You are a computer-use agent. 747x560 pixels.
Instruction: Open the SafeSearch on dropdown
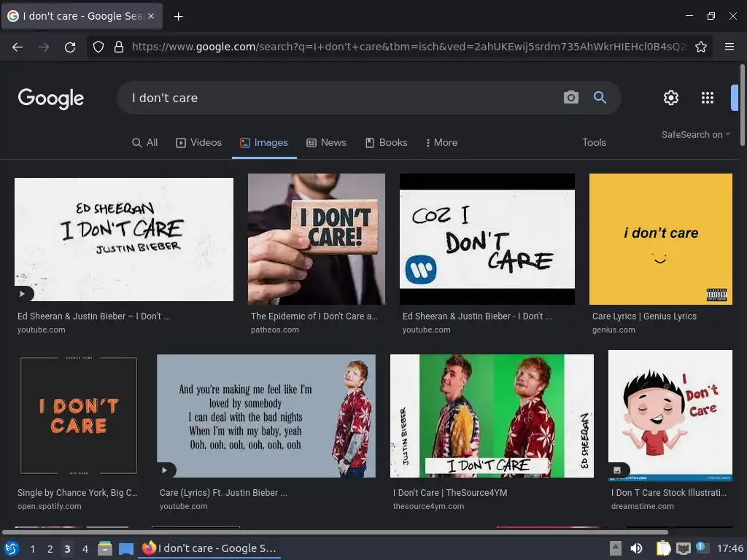tap(695, 135)
